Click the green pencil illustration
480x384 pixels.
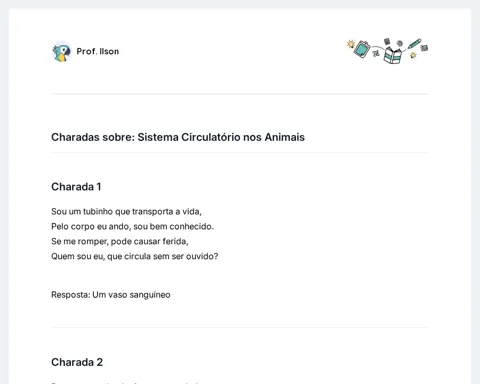tap(414, 44)
